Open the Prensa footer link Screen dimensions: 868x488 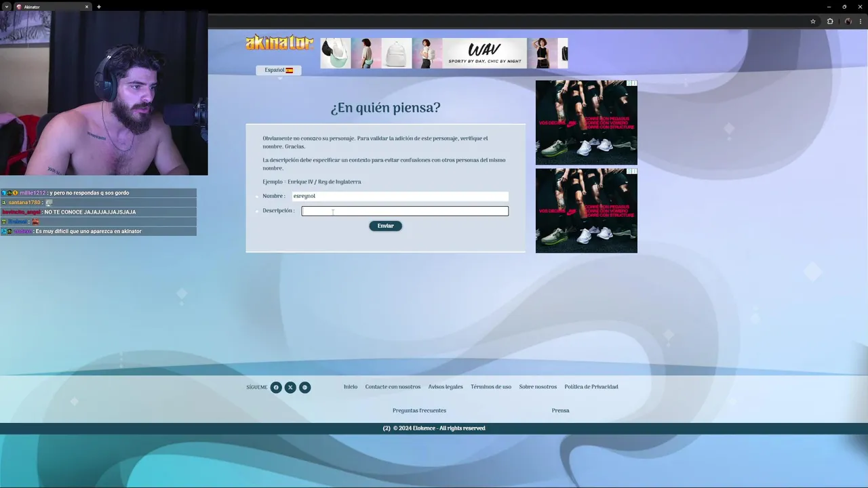560,411
